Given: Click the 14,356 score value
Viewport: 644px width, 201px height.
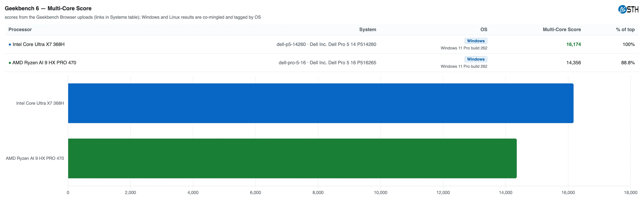Looking at the screenshot, I should (x=573, y=63).
